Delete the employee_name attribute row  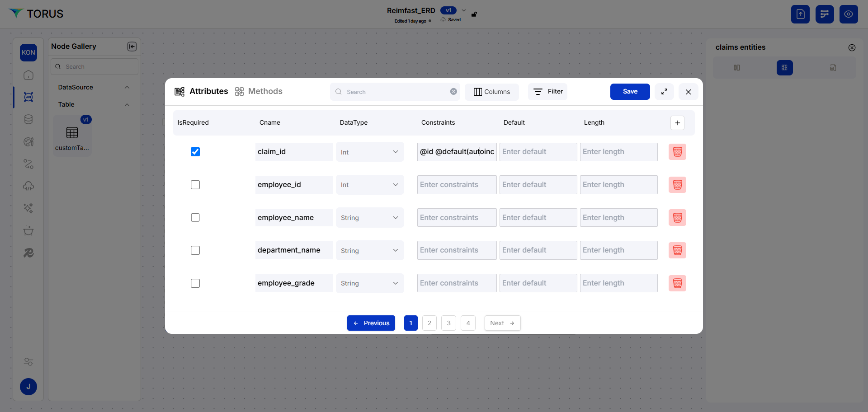[677, 217]
